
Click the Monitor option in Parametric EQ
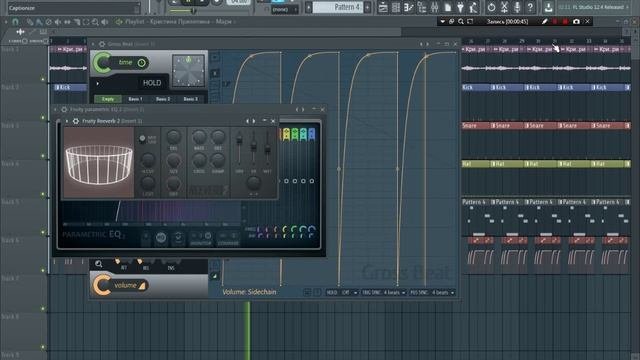click(200, 239)
